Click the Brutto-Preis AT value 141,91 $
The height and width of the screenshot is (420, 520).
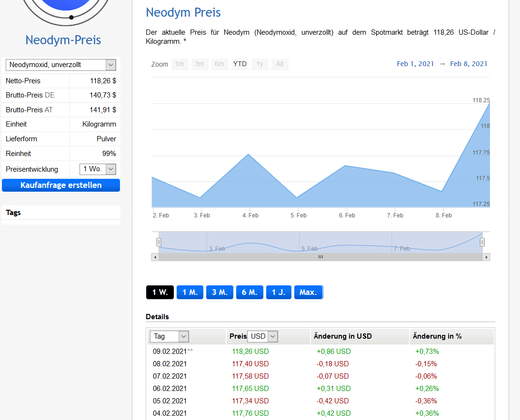pyautogui.click(x=103, y=109)
